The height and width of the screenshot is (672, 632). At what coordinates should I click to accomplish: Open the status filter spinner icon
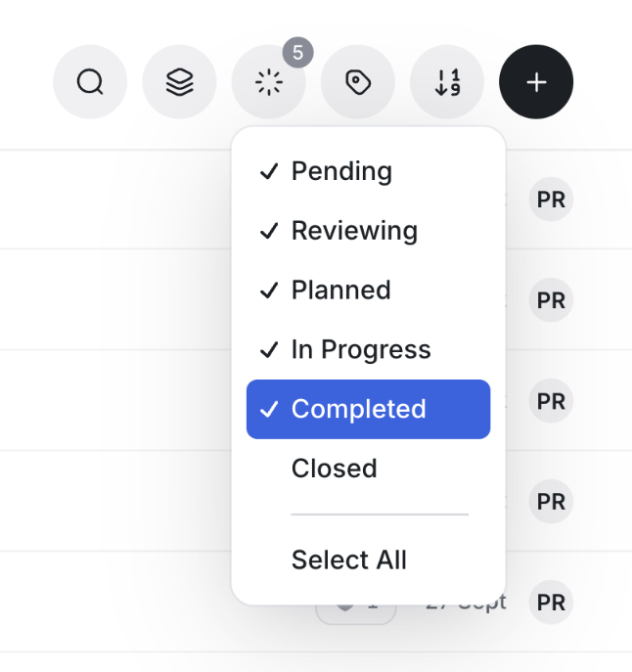(268, 83)
